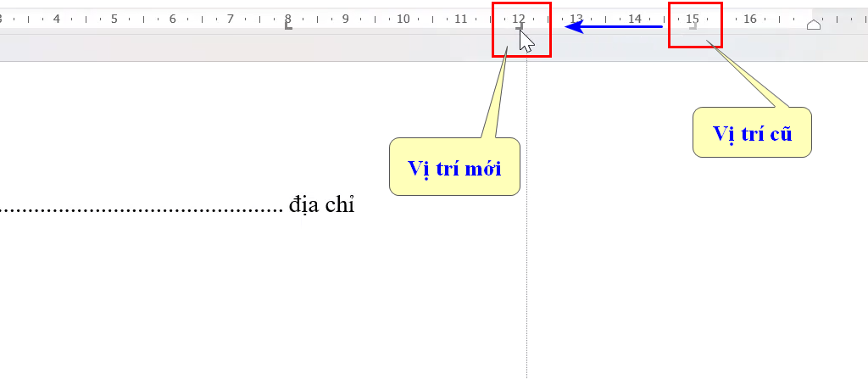Click the dotted tab leader line before "địa chỉ"
Screen dimensions: 868x379
(x=142, y=212)
